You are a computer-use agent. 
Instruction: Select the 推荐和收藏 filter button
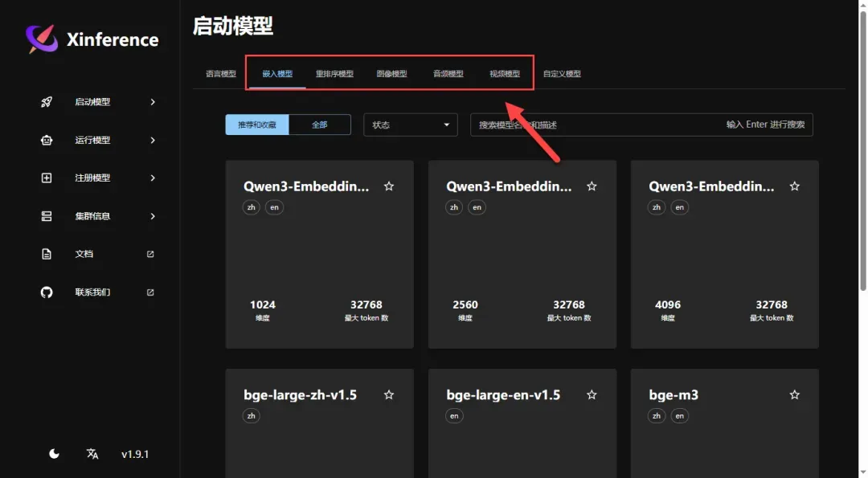click(x=257, y=125)
